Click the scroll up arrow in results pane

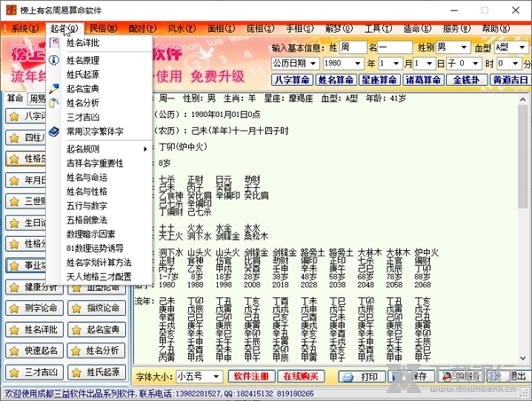click(523, 99)
